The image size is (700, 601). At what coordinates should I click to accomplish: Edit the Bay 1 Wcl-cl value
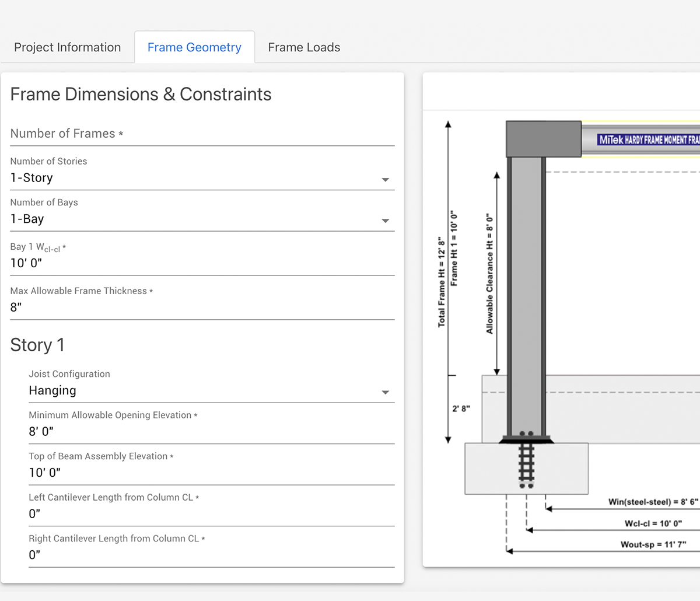[x=202, y=263]
